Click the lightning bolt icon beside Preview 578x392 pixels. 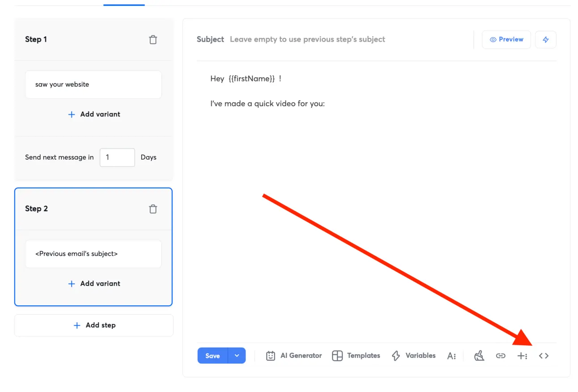545,39
